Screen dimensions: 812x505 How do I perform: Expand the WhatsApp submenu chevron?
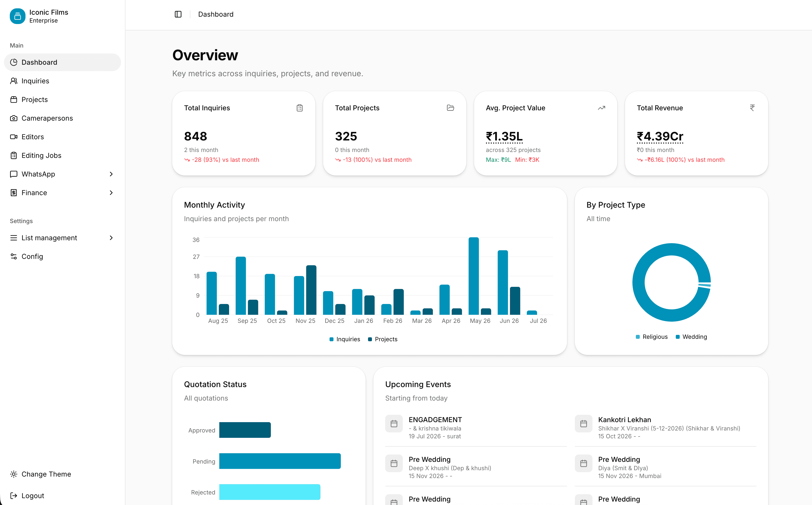coord(111,174)
